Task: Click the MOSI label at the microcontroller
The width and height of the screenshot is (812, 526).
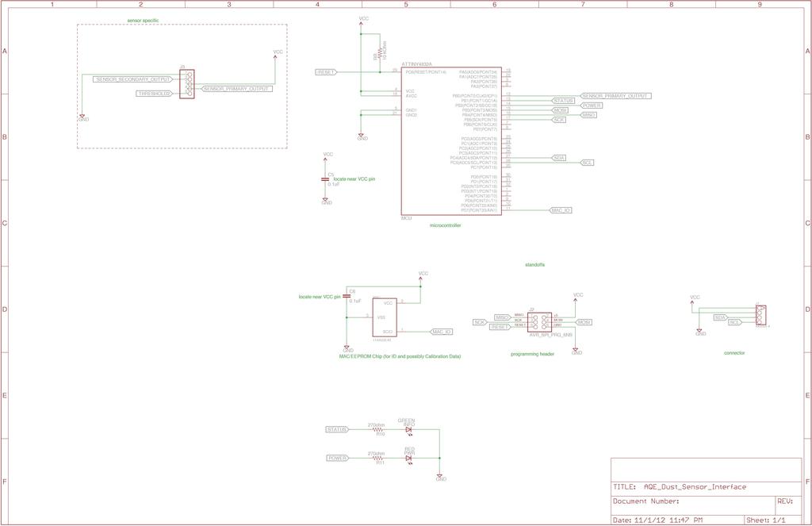Action: [559, 110]
